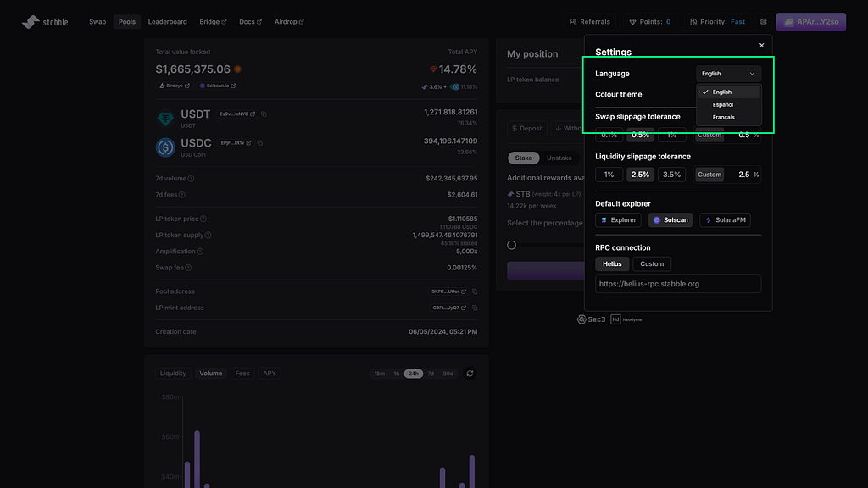Viewport: 868px width, 488px height.
Task: Choose Français in the language list
Action: pyautogui.click(x=728, y=117)
